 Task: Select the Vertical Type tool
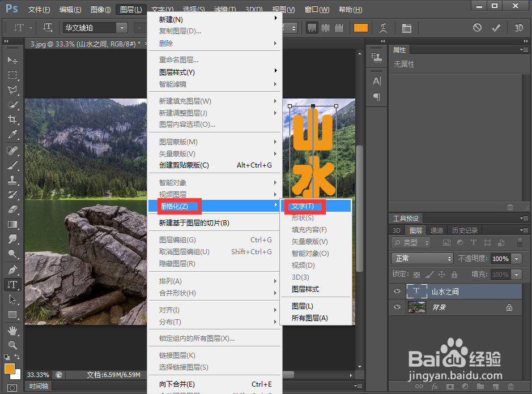click(x=12, y=285)
